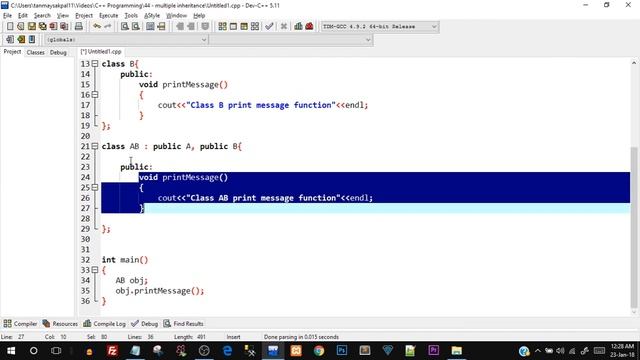Open the Compiler bottom panel tab
This screenshot has height=360, width=640.
tap(20, 324)
